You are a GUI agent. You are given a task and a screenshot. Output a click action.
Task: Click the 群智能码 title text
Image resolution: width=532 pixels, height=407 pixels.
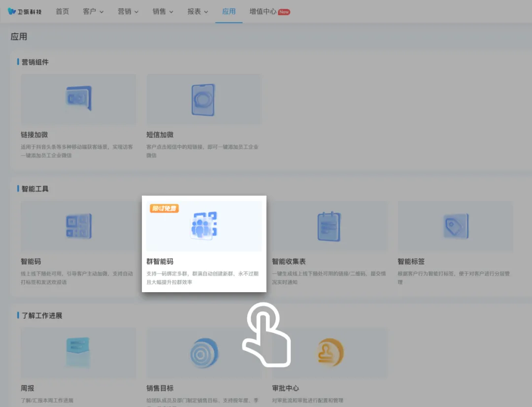pos(160,262)
